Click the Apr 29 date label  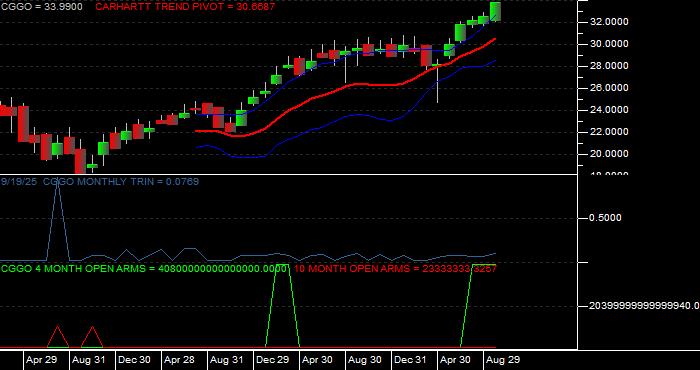[x=41, y=360]
